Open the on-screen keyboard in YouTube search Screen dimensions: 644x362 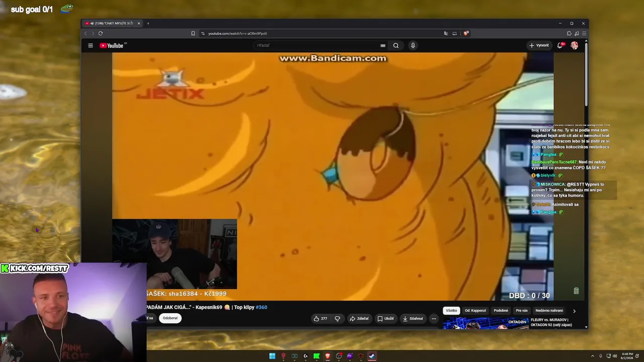(x=383, y=45)
